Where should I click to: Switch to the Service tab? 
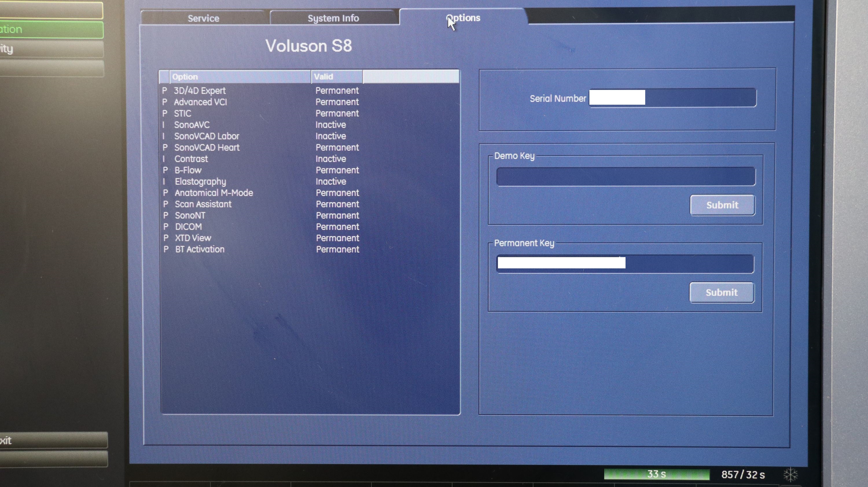point(203,18)
